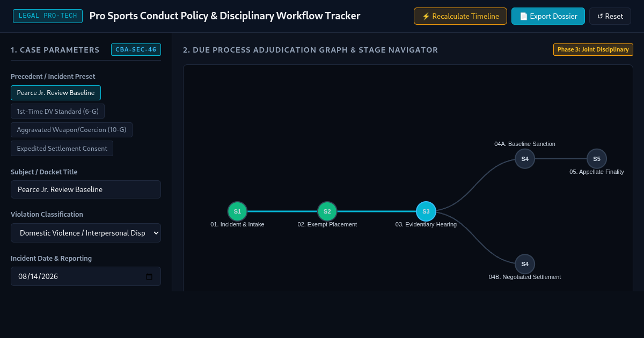Screen dimensions: 644x338
Task: Reset the case tracker
Action: [610, 16]
